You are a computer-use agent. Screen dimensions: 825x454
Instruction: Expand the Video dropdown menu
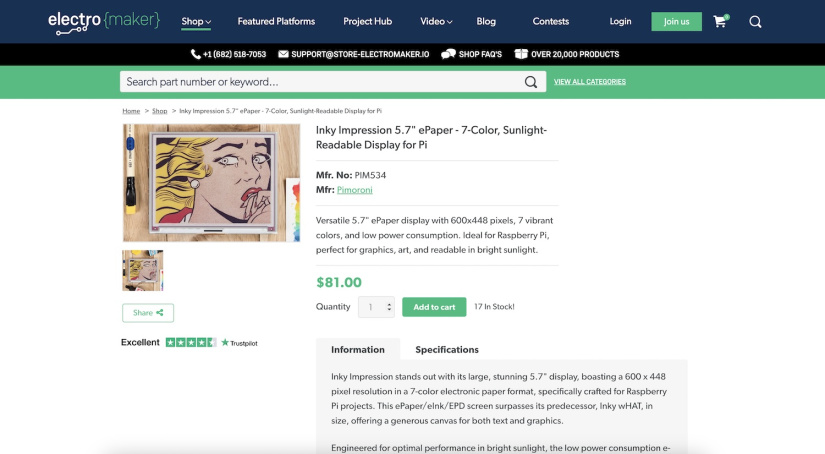(436, 21)
